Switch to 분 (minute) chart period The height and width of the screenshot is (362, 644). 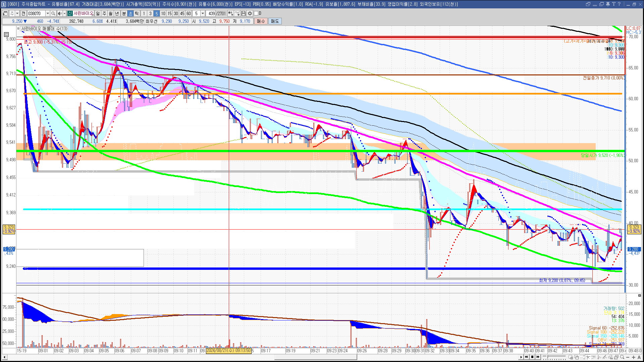(124, 13)
